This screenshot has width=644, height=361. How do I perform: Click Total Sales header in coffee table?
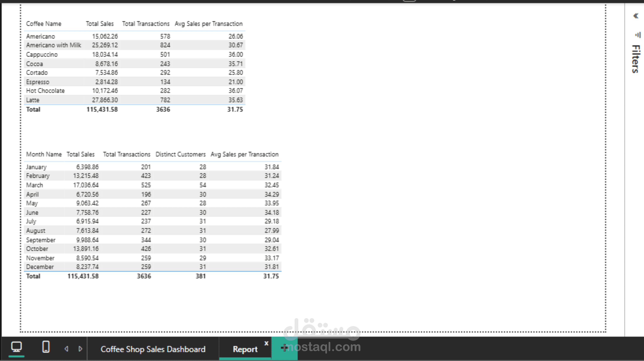coord(100,24)
